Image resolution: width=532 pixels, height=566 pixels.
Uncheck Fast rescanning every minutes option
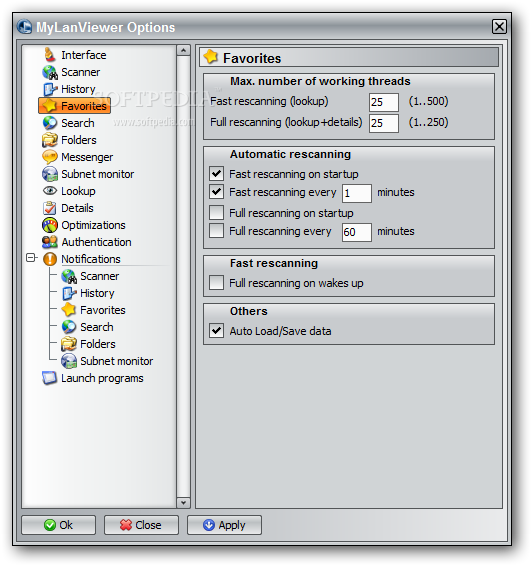(216, 192)
